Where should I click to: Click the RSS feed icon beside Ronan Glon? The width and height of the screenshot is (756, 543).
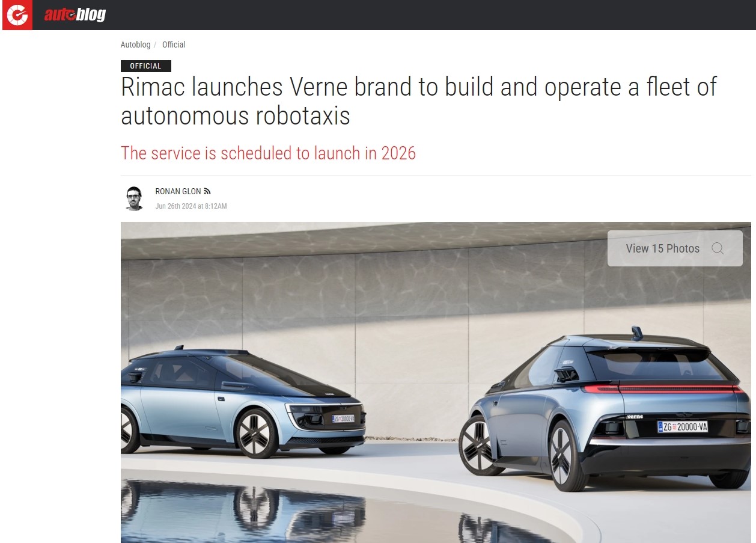(x=207, y=191)
